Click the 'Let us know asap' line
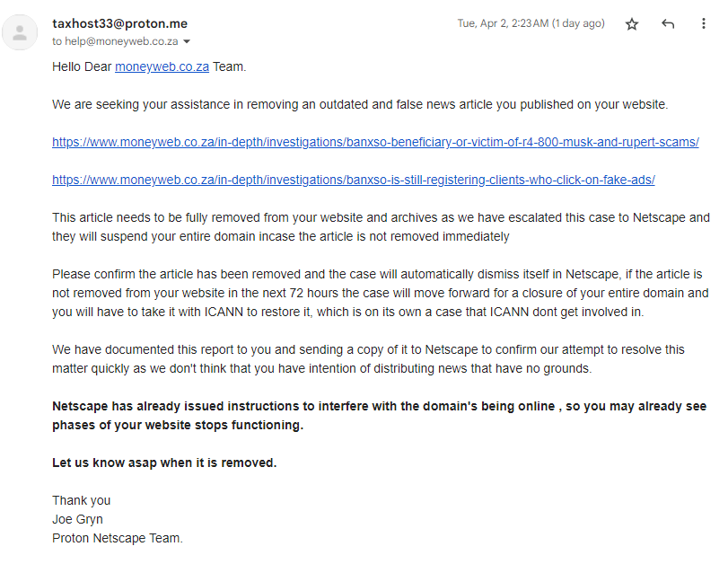Viewport: 728px width, 564px height. (164, 463)
